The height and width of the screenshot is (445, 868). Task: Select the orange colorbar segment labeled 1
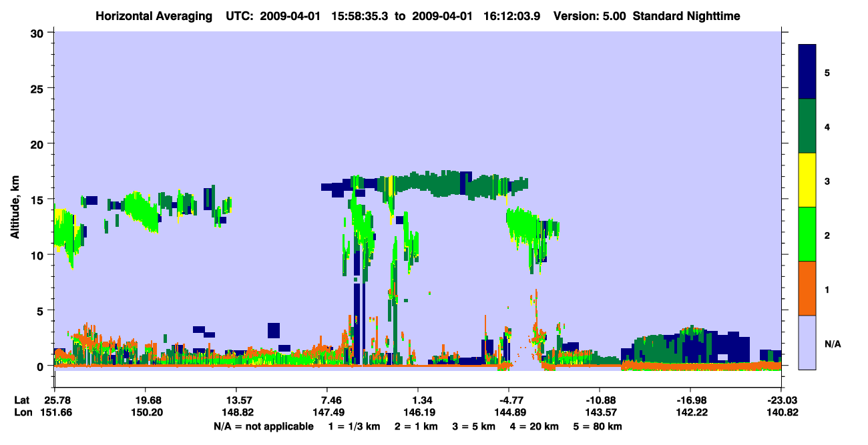point(808,288)
